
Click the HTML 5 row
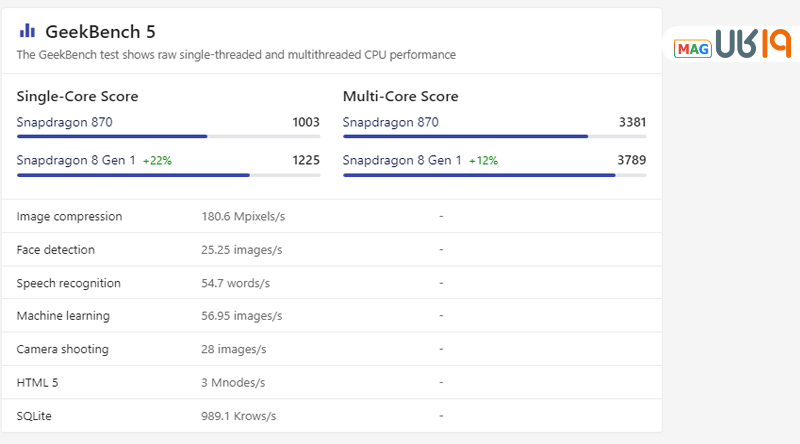(x=40, y=382)
